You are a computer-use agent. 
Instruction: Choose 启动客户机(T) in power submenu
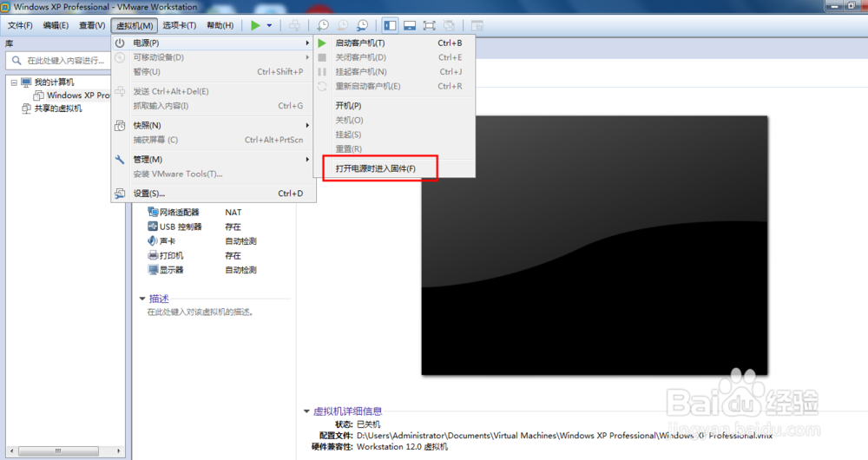click(x=393, y=43)
